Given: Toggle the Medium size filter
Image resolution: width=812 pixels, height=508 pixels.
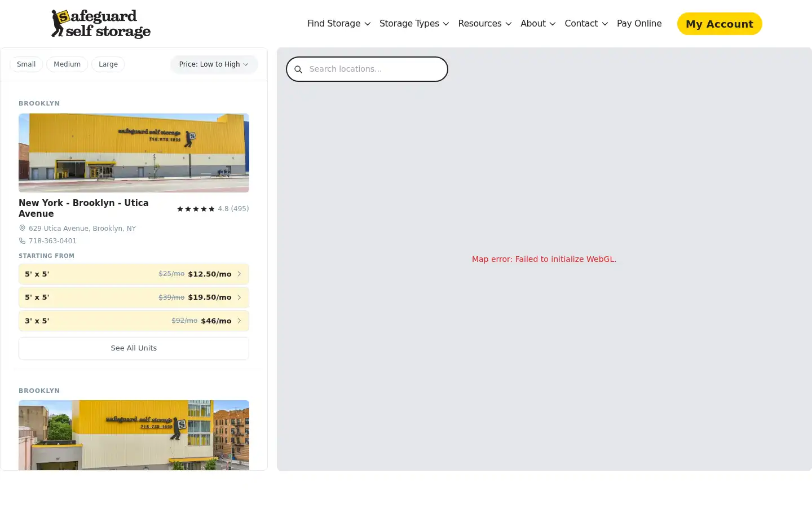Looking at the screenshot, I should [x=67, y=64].
